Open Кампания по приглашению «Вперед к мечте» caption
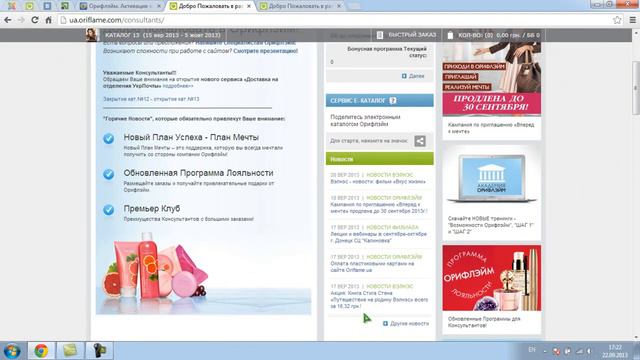Screen dimensions: 640x360 491,128
